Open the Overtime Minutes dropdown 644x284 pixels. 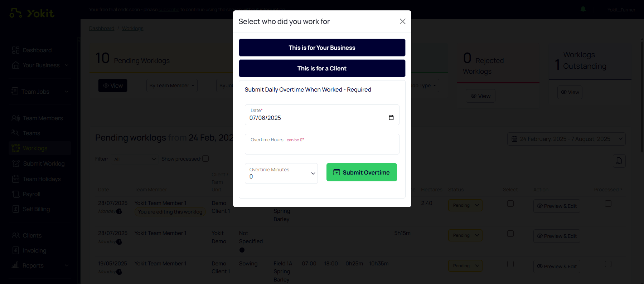281,173
